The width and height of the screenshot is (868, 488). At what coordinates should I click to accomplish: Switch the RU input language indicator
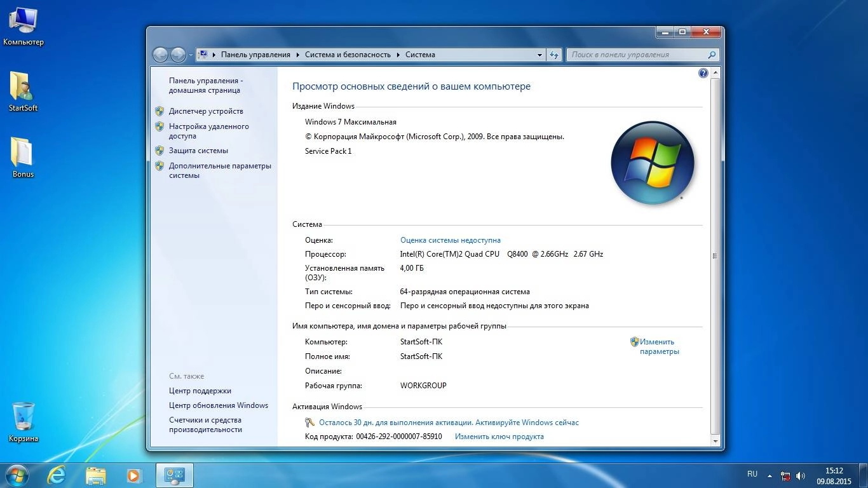[752, 474]
